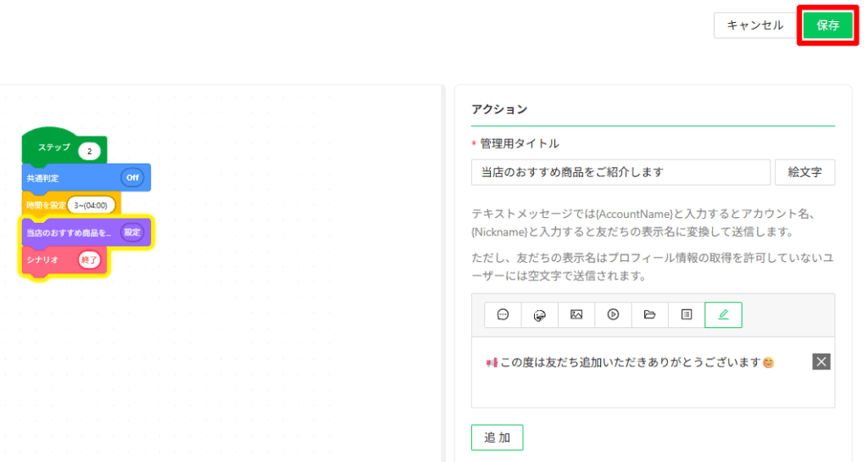Select the text message speech bubble icon

click(x=503, y=314)
